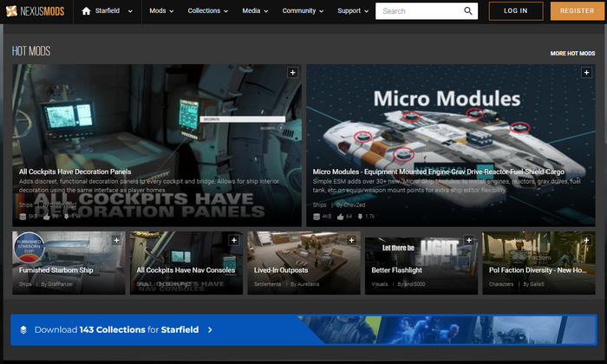Image resolution: width=607 pixels, height=364 pixels.
Task: Click into the Search input field
Action: (418, 11)
